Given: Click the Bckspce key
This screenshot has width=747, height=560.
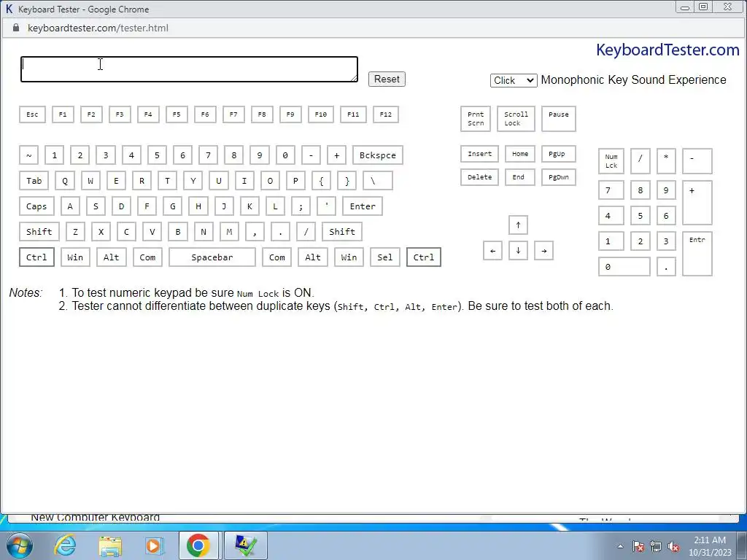Looking at the screenshot, I should click(x=378, y=155).
